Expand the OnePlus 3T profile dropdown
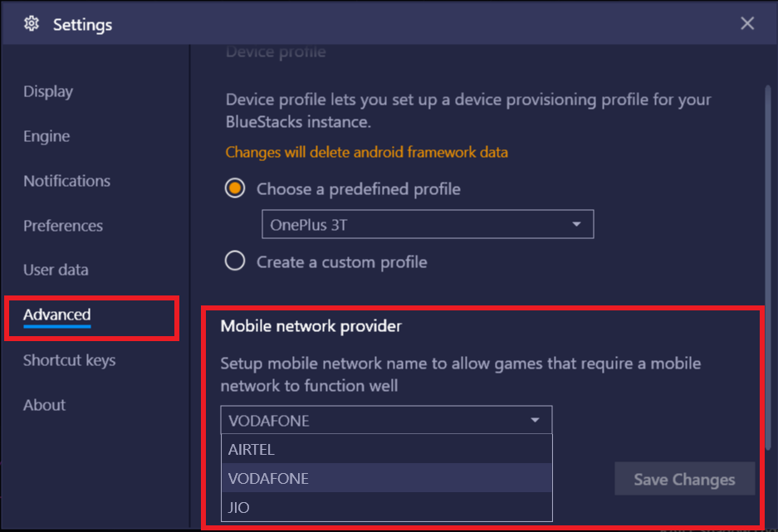The image size is (778, 532). tap(428, 224)
